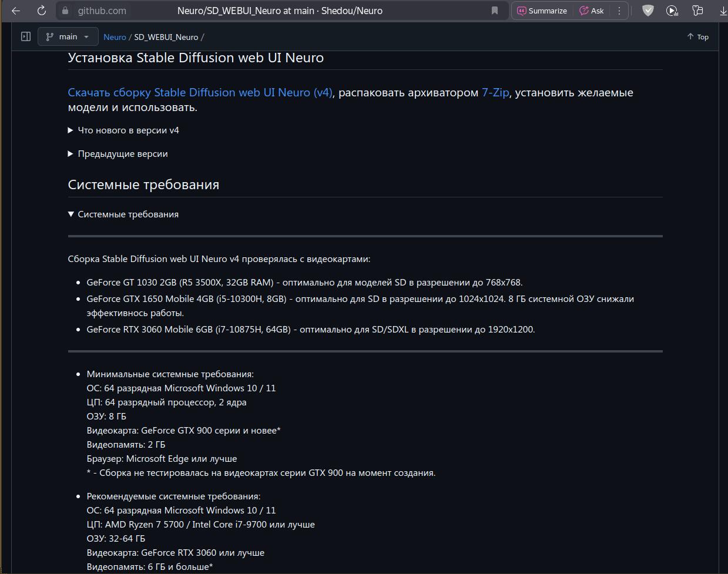Image resolution: width=728 pixels, height=574 pixels.
Task: Open the main branch dropdown
Action: (68, 36)
